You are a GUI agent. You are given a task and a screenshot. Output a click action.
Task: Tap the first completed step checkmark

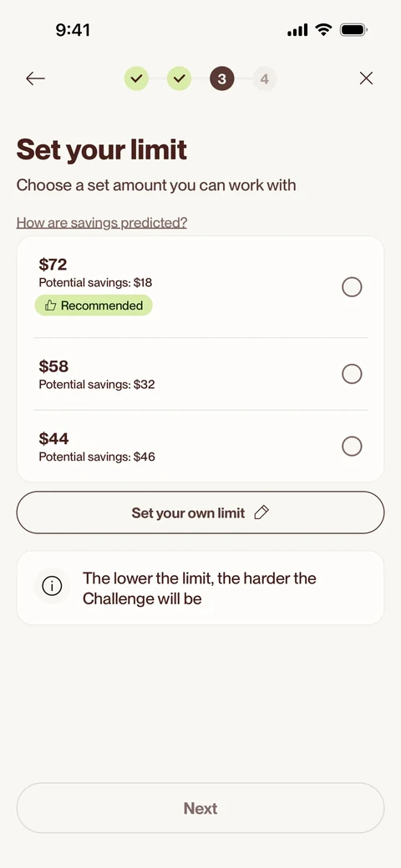click(136, 78)
